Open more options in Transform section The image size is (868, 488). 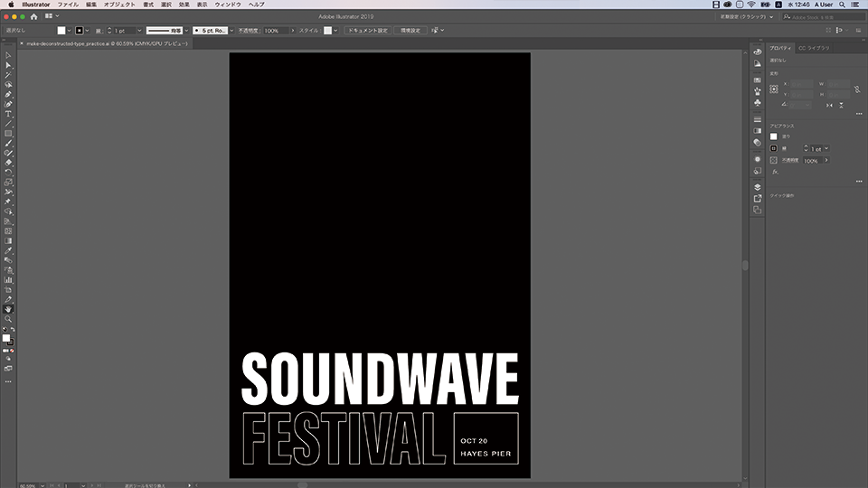pyautogui.click(x=859, y=114)
